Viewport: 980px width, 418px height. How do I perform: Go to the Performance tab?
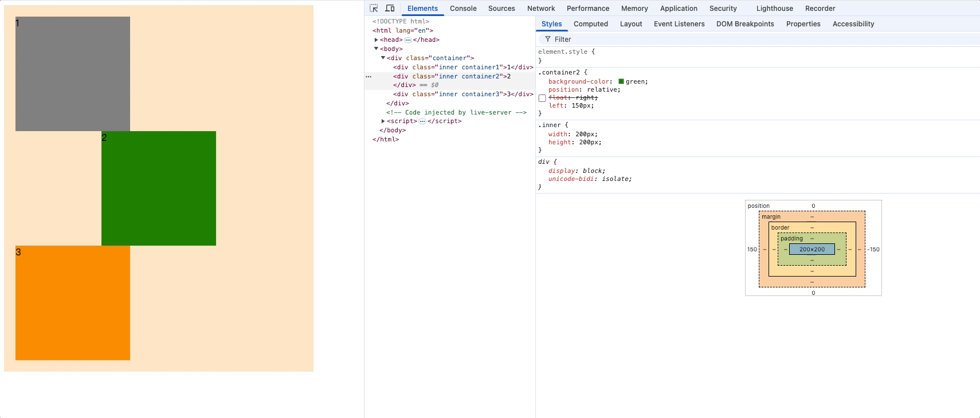coord(588,8)
